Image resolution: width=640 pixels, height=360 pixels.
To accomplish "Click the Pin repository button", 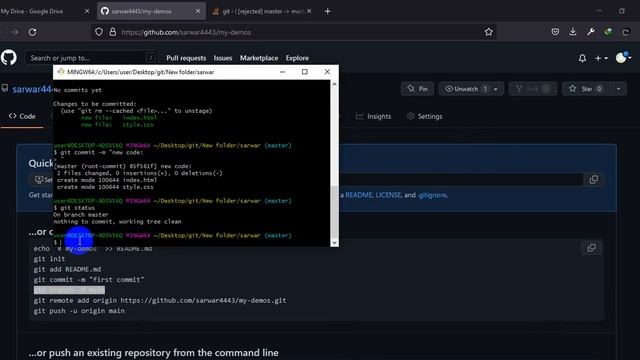I will tap(418, 89).
